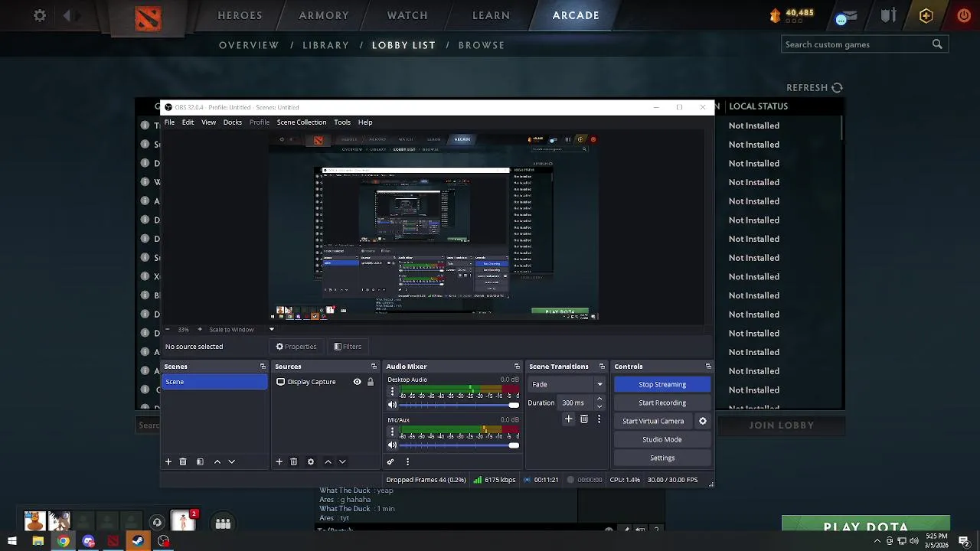Image resolution: width=980 pixels, height=551 pixels.
Task: Adjust Desktop Audio volume slider
Action: 459,405
